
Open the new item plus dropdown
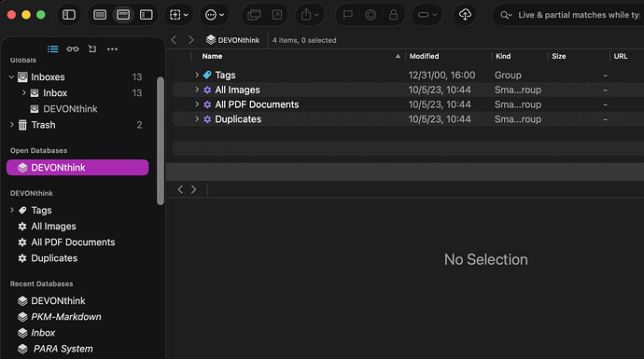coord(179,15)
